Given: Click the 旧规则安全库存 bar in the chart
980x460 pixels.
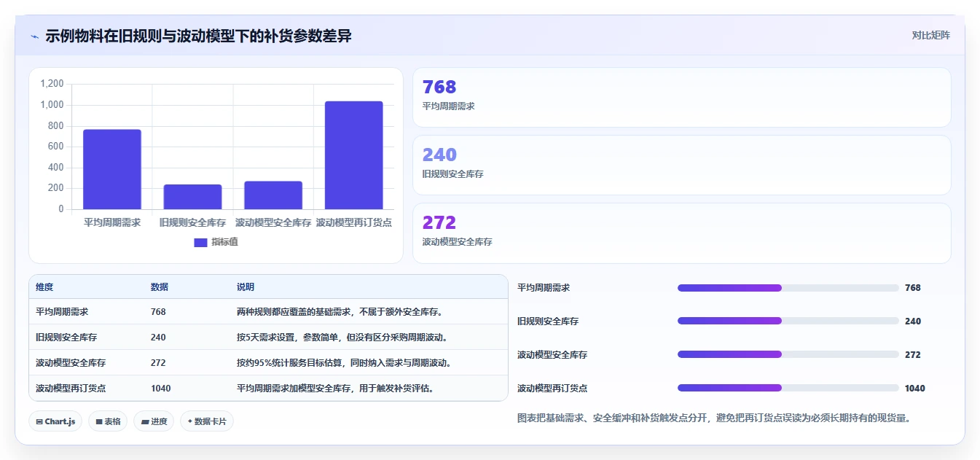Looking at the screenshot, I should pos(192,197).
